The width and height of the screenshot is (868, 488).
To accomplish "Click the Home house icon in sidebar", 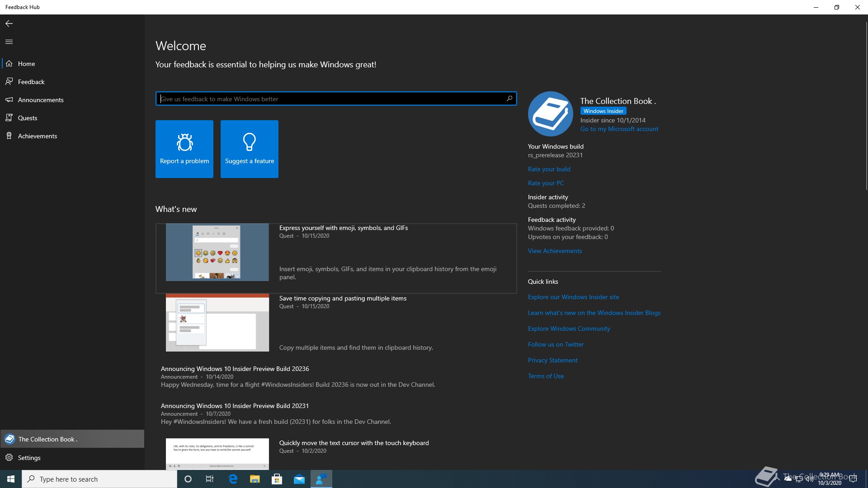I will pyautogui.click(x=9, y=64).
